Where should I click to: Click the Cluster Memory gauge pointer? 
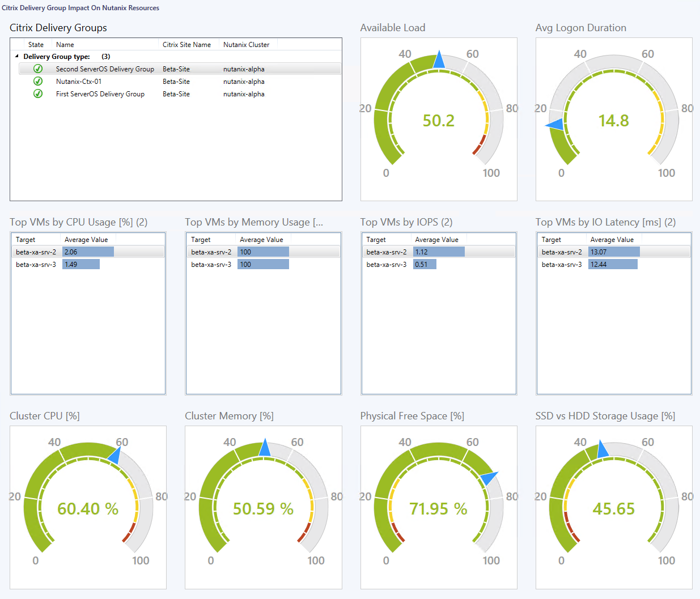click(265, 448)
